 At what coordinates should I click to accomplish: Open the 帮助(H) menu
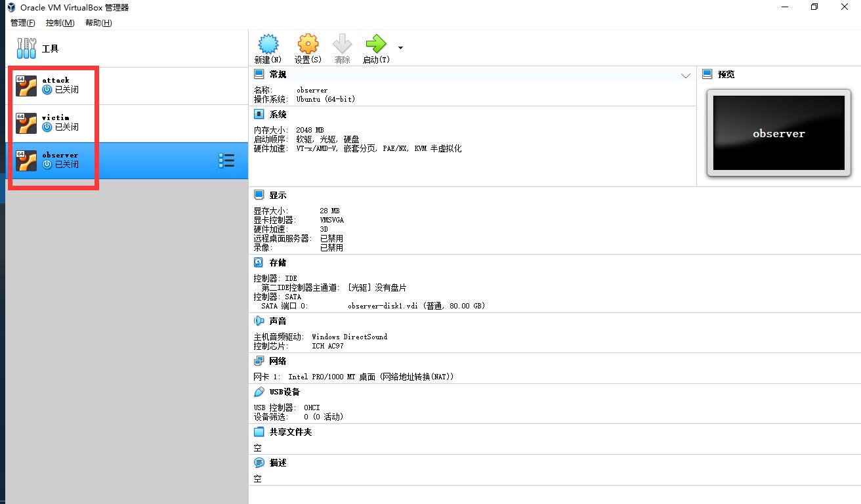[x=98, y=23]
